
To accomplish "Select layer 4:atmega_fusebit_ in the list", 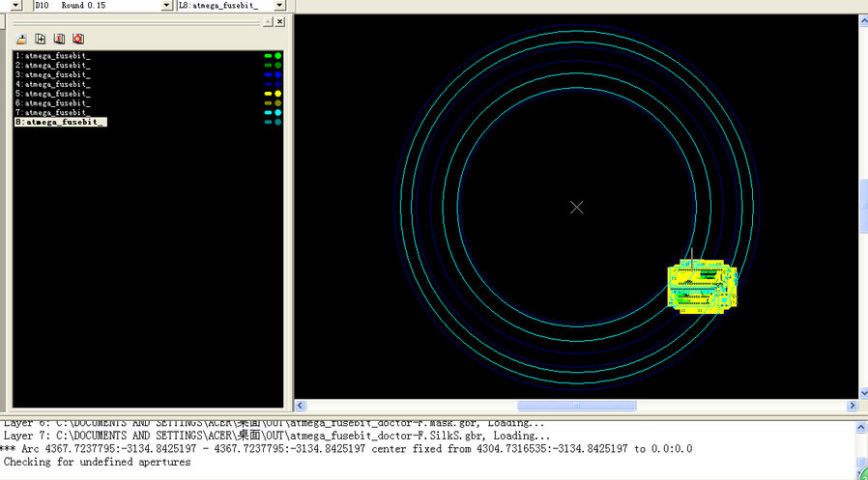I will point(53,84).
